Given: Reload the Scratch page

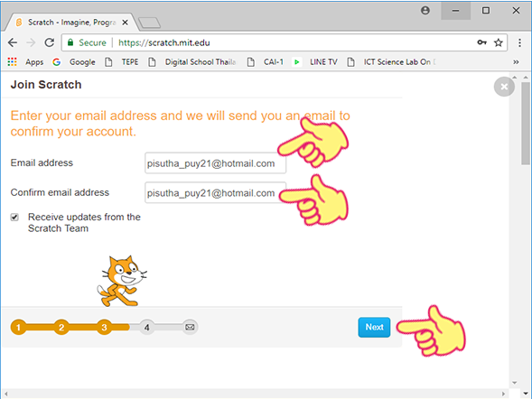Looking at the screenshot, I should [x=50, y=42].
